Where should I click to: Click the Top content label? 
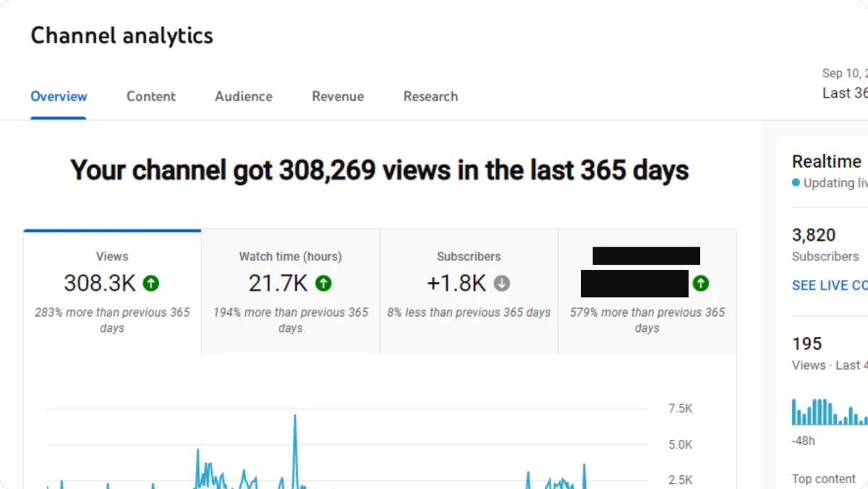[x=824, y=479]
